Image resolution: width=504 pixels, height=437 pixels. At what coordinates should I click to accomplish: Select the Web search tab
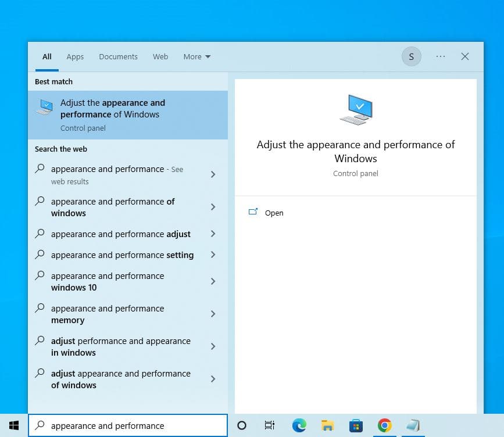(x=160, y=56)
